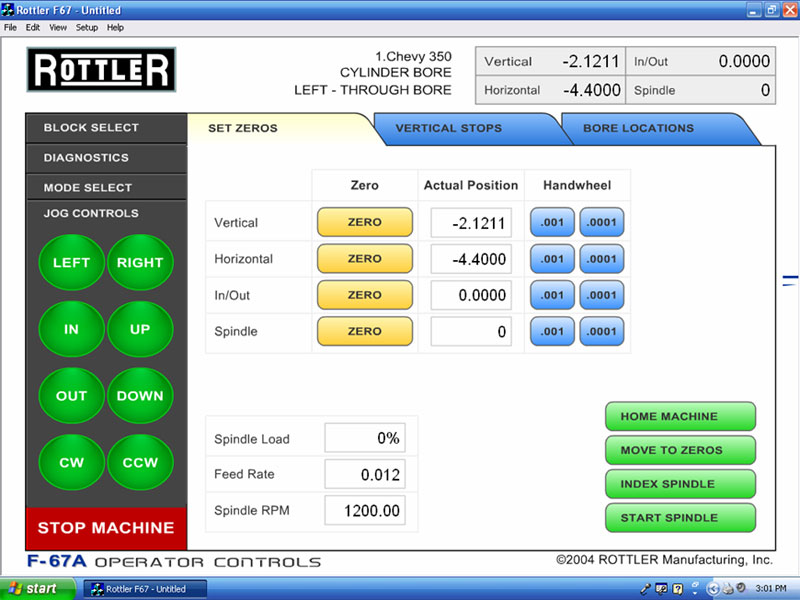
Task: Rotate spindle clockwise with CW button
Action: [71, 463]
